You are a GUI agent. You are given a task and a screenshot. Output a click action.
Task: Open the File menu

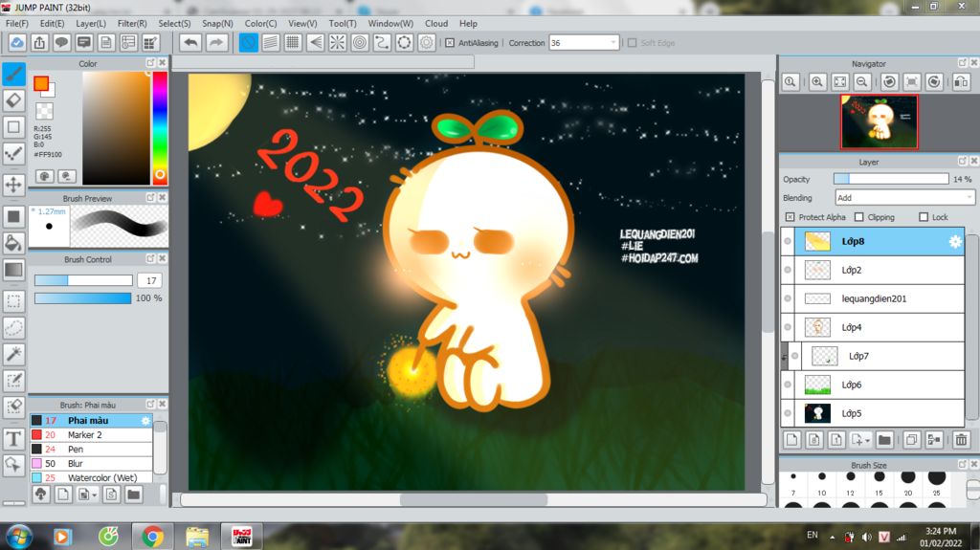pyautogui.click(x=17, y=23)
